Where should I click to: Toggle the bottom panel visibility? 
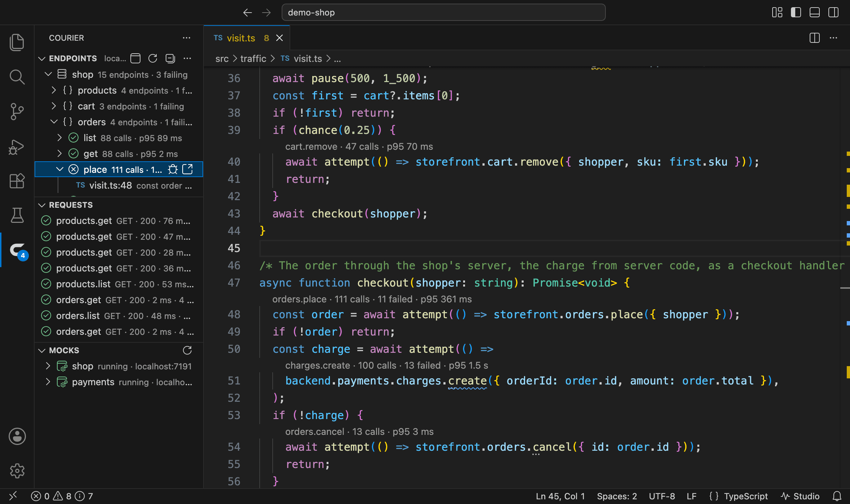[815, 13]
